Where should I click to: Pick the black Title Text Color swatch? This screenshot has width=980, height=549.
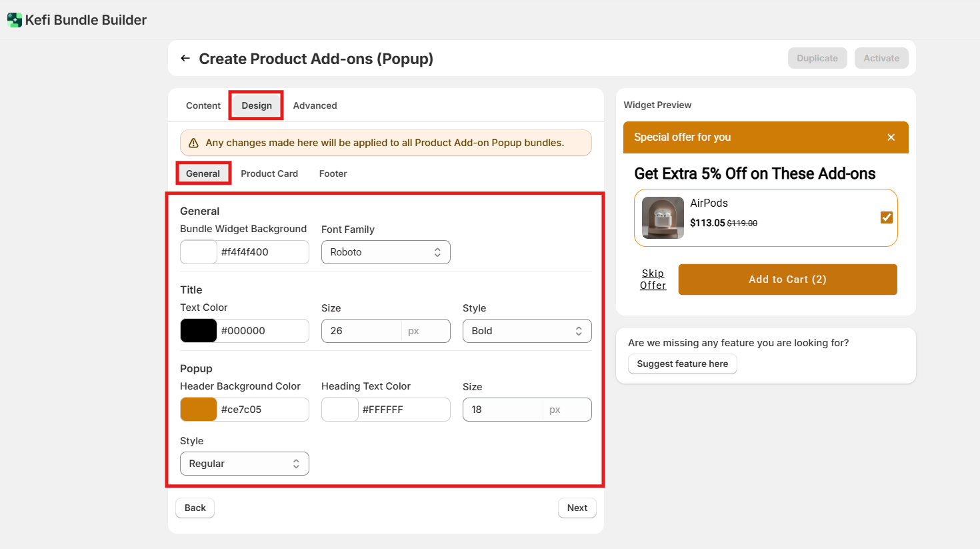[199, 331]
